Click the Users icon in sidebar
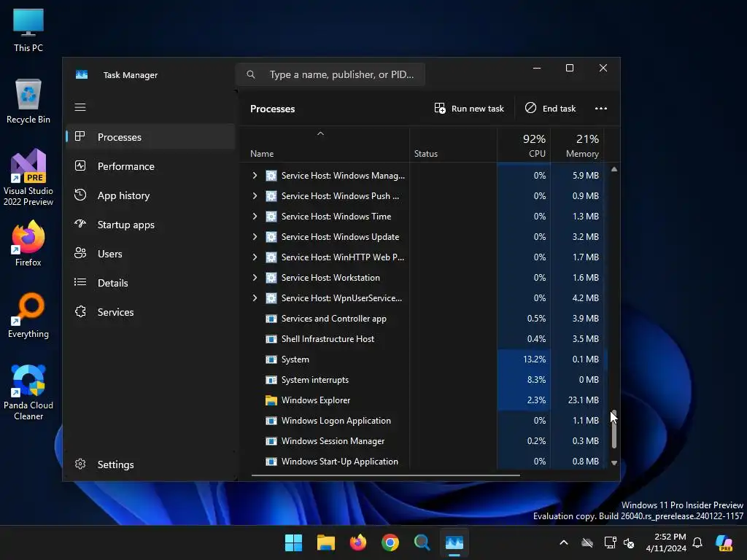Viewport: 747px width, 560px height. 80,253
